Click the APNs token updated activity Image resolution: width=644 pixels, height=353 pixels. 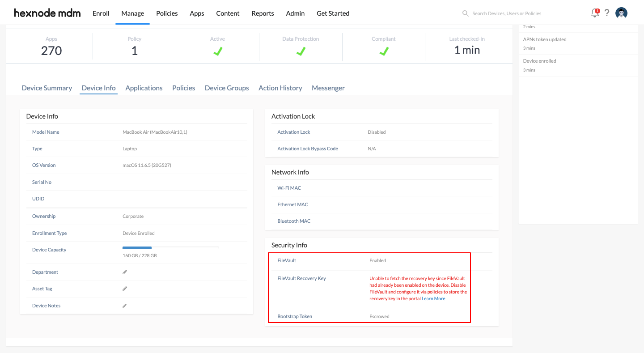coord(545,39)
